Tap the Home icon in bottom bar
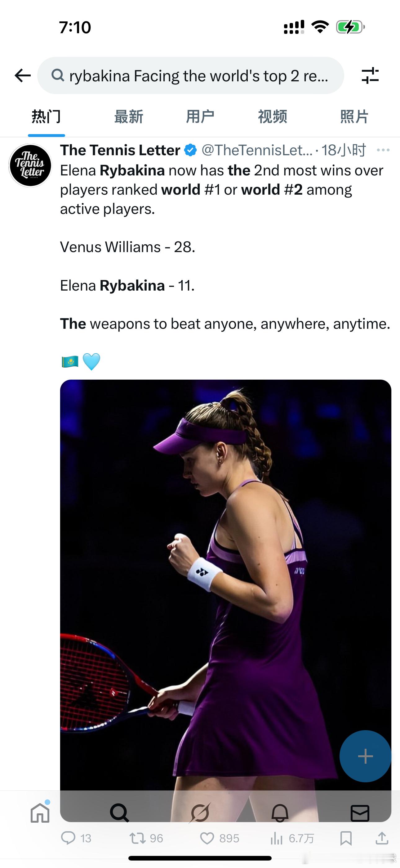 40,812
